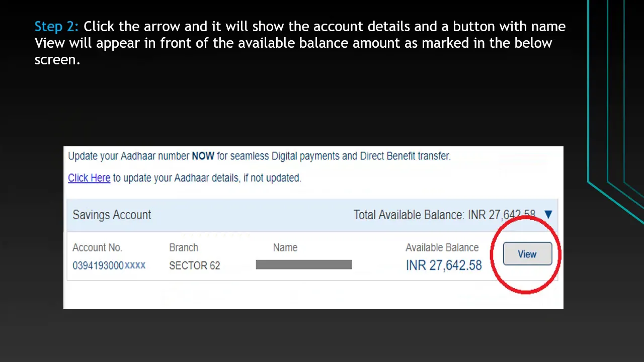Click the Name column label
The width and height of the screenshot is (644, 362).
(x=285, y=248)
